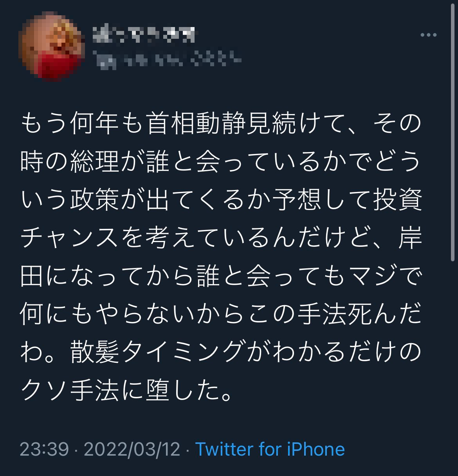The image size is (458, 476).
Task: Click the 2022/03/12 date
Action: pos(132,449)
